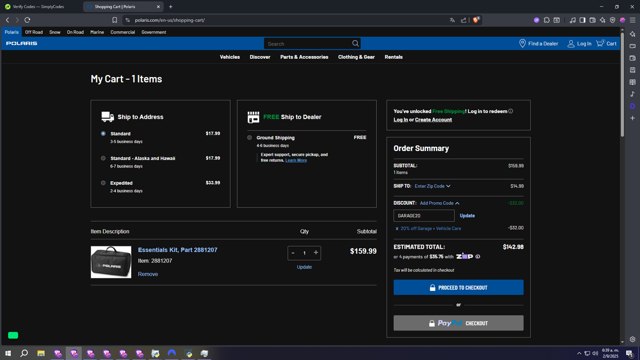Collapse the Add Promo Code section
The width and height of the screenshot is (640, 360).
click(x=439, y=203)
